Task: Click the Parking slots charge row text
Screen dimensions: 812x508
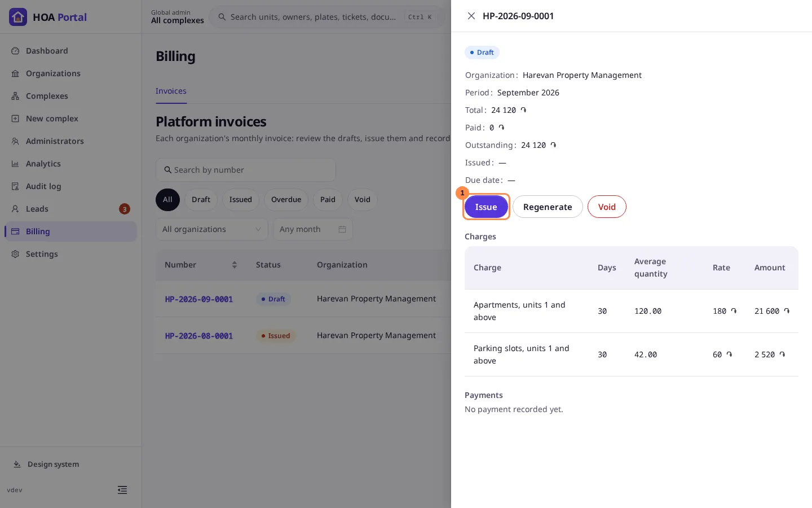Action: pyautogui.click(x=522, y=354)
